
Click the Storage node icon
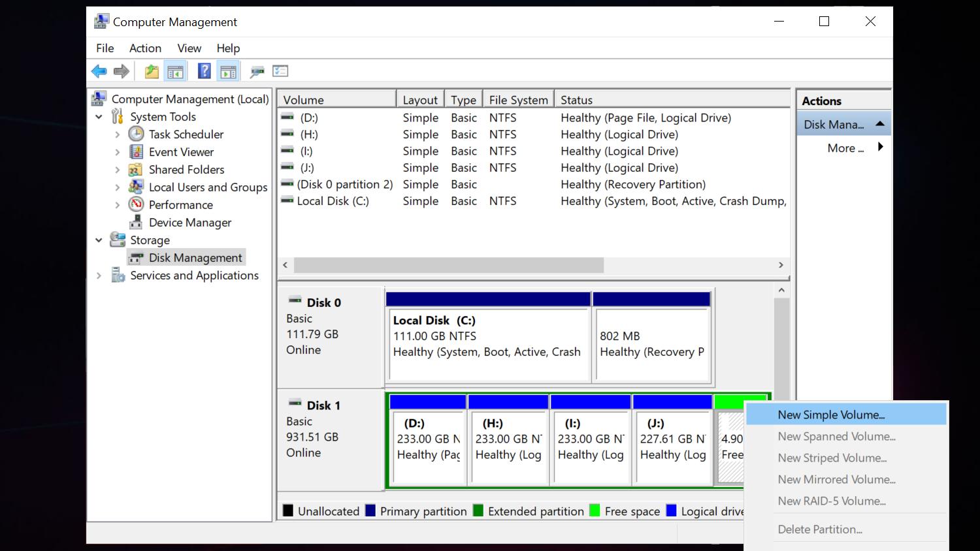pos(118,240)
